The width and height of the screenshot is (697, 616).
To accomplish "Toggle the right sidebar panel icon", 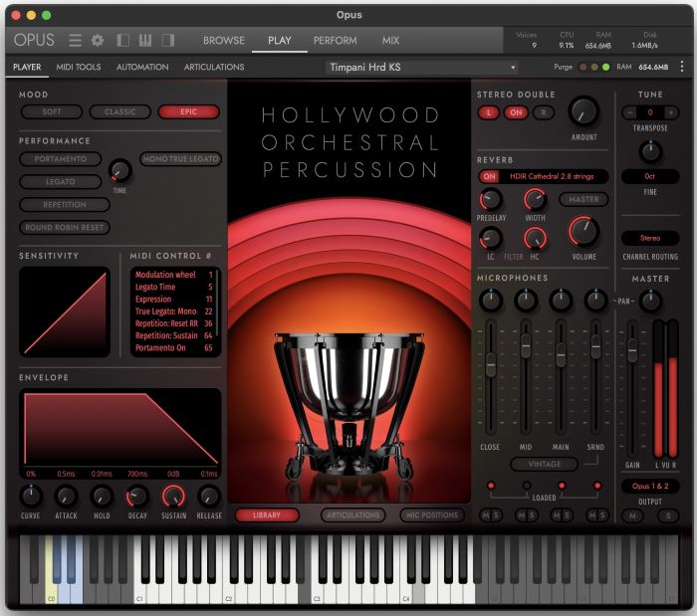I will (168, 41).
